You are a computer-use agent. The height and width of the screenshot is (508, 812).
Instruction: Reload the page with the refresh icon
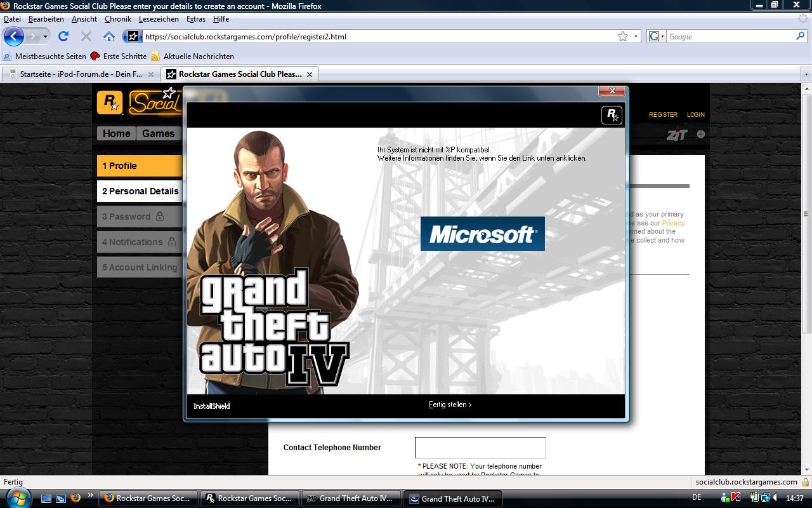pyautogui.click(x=63, y=36)
